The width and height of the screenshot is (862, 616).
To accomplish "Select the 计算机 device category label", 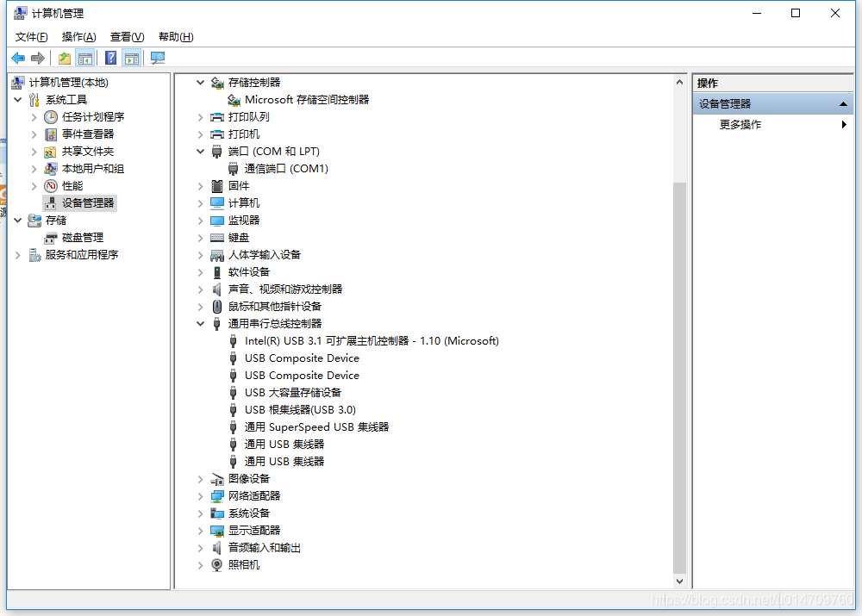I will tap(244, 203).
